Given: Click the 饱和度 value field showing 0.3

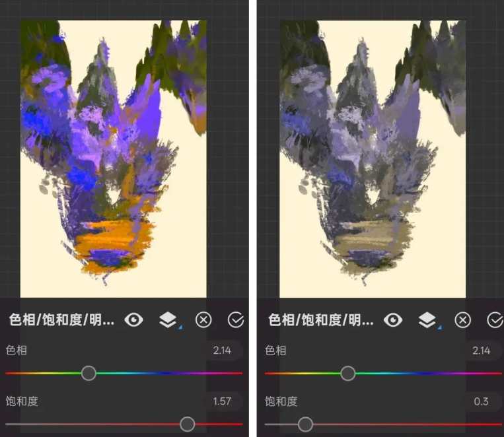Looking at the screenshot, I should tap(481, 401).
